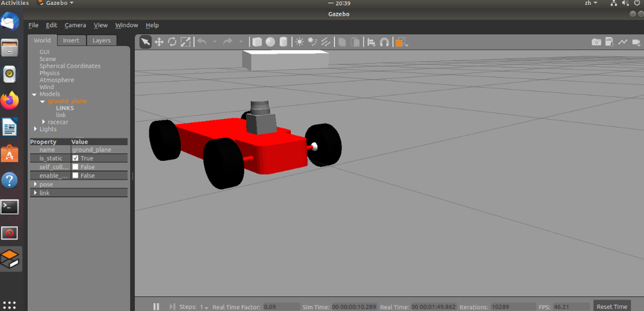Viewport: 644px width, 311px height.
Task: Switch to the Layers tab
Action: click(x=102, y=40)
